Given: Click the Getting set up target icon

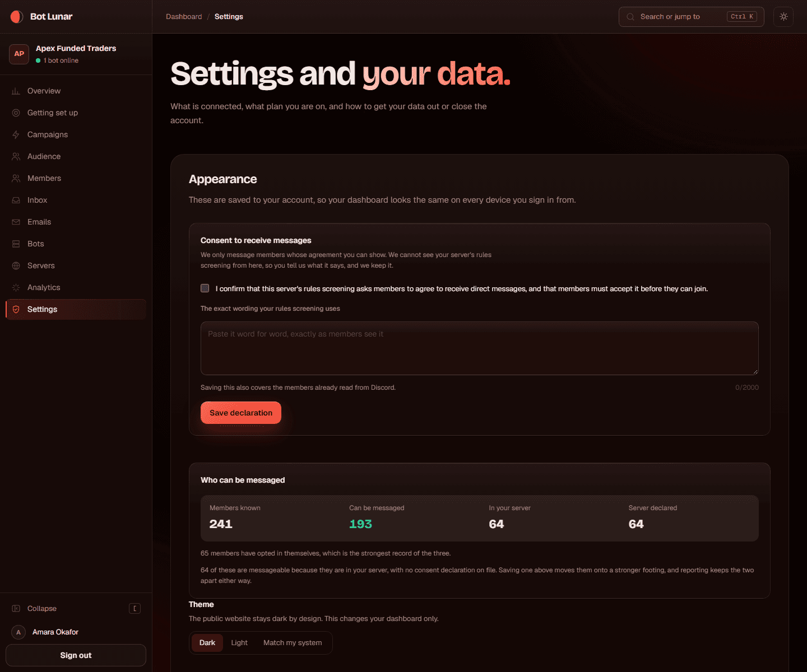Looking at the screenshot, I should click(x=16, y=113).
